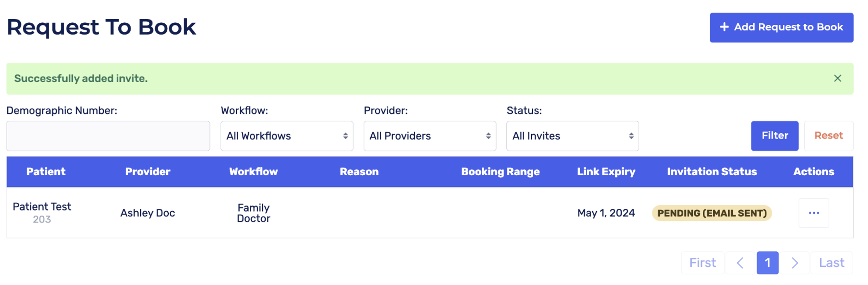This screenshot has height=285, width=868.
Task: Go to next page using right chevron
Action: coord(795,263)
